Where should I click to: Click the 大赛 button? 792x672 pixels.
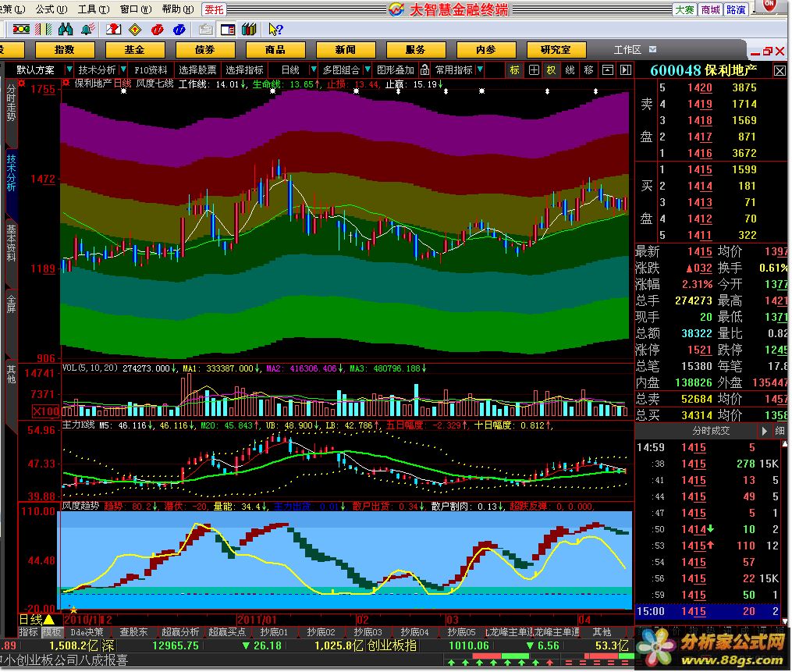(x=685, y=9)
